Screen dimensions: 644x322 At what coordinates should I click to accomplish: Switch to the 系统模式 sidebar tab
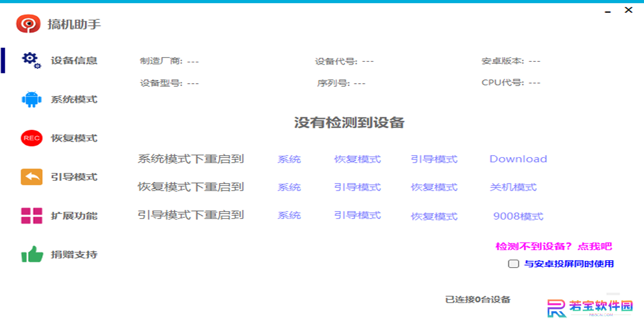74,99
